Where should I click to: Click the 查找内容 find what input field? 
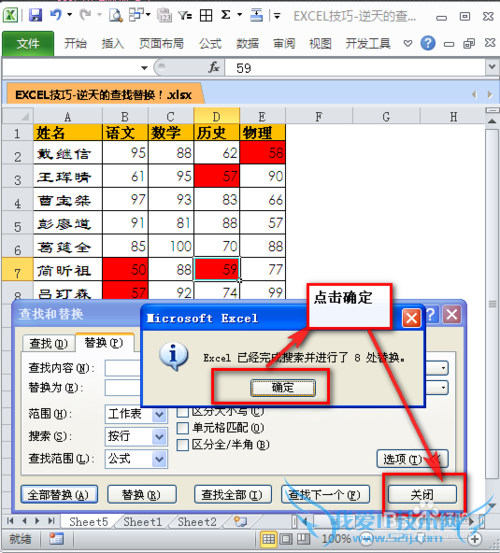(123, 368)
